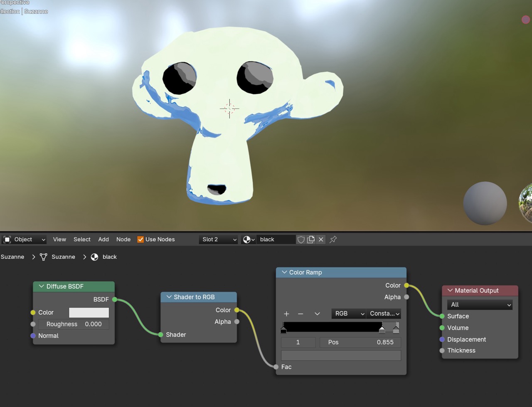532x407 pixels.
Task: Open the Slot 2 material slot dropdown
Action: click(x=219, y=239)
